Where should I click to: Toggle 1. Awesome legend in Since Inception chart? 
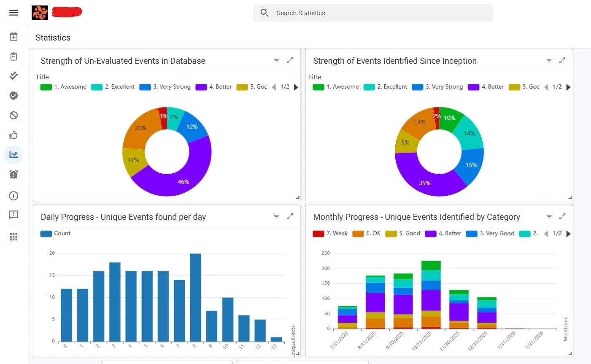336,87
